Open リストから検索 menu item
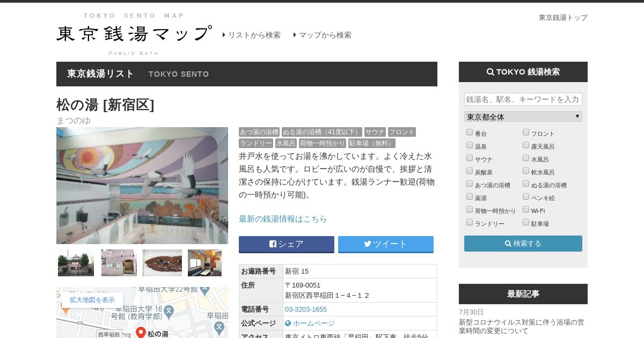Viewport: 644px width, 338px height. (x=252, y=35)
